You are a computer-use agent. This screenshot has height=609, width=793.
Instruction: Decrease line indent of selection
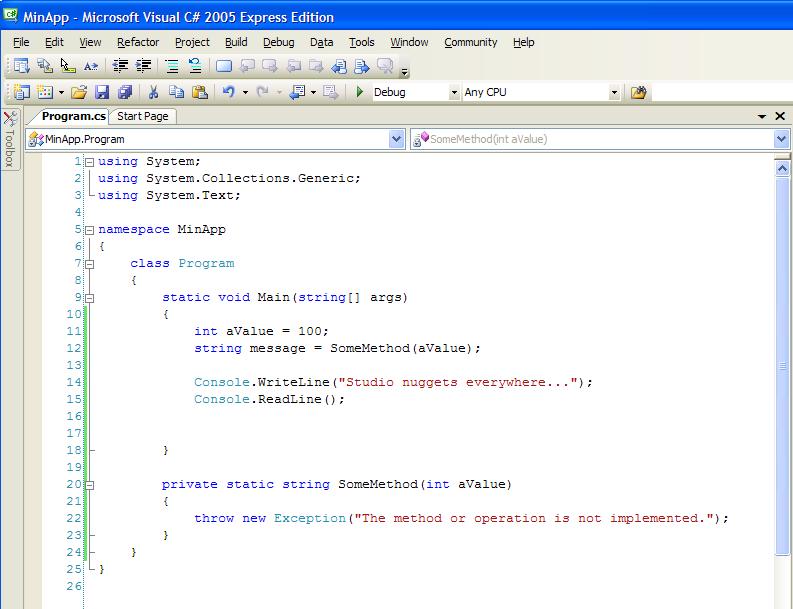pos(120,66)
